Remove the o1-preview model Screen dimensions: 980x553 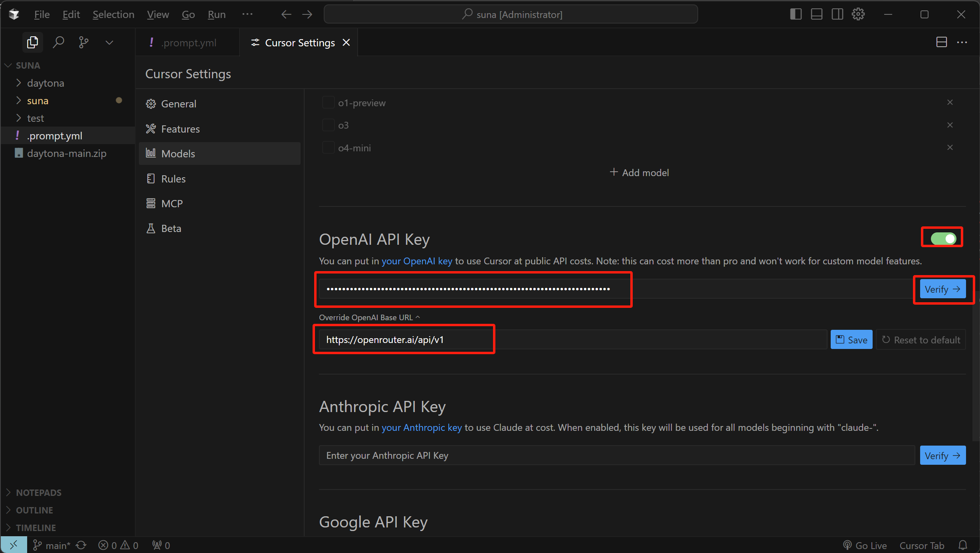click(950, 103)
